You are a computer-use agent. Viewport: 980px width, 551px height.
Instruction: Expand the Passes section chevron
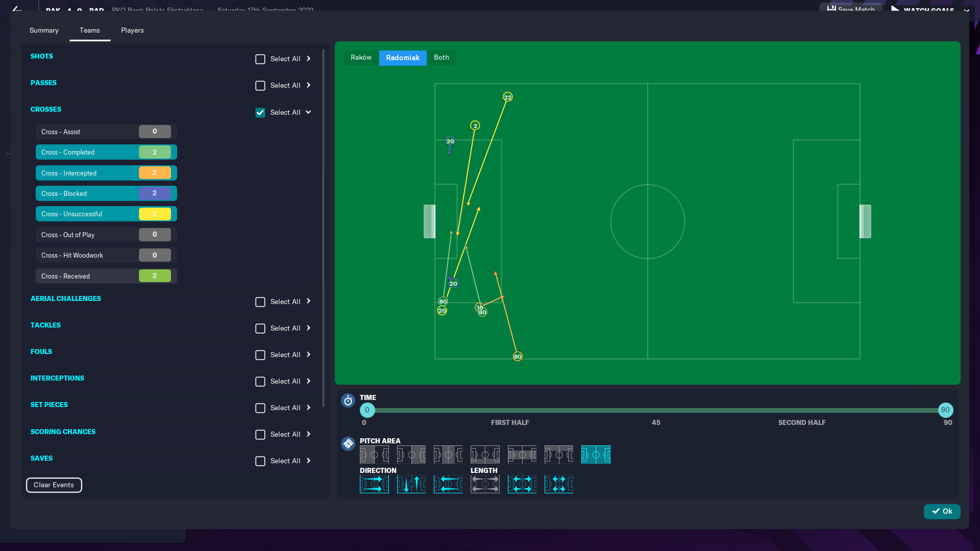[x=308, y=85]
